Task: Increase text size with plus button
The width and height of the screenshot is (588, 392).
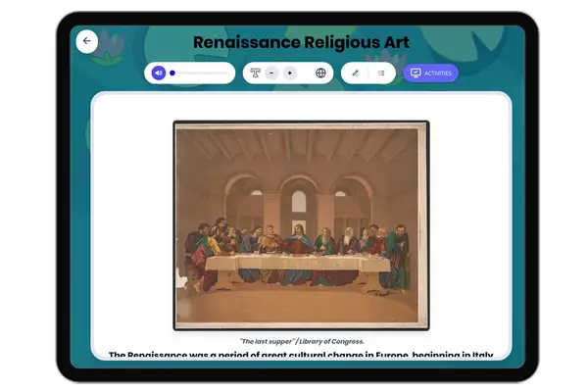Action: pyautogui.click(x=289, y=73)
